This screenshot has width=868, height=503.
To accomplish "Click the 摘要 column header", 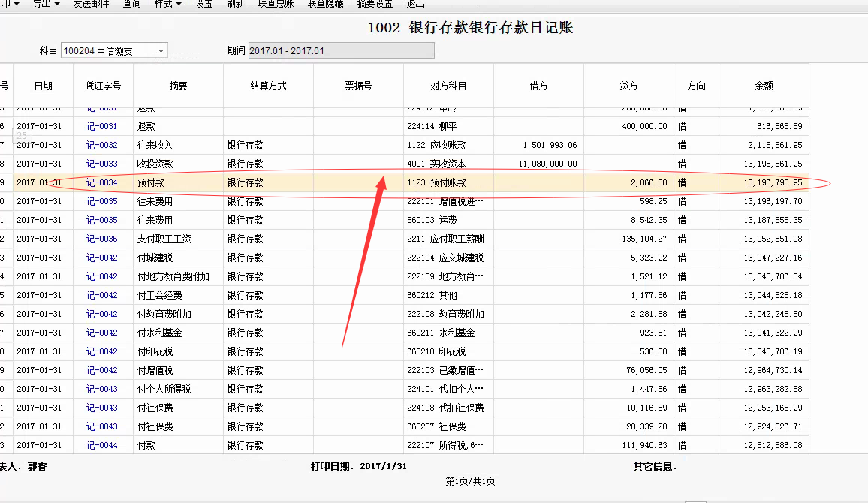I will tap(178, 86).
